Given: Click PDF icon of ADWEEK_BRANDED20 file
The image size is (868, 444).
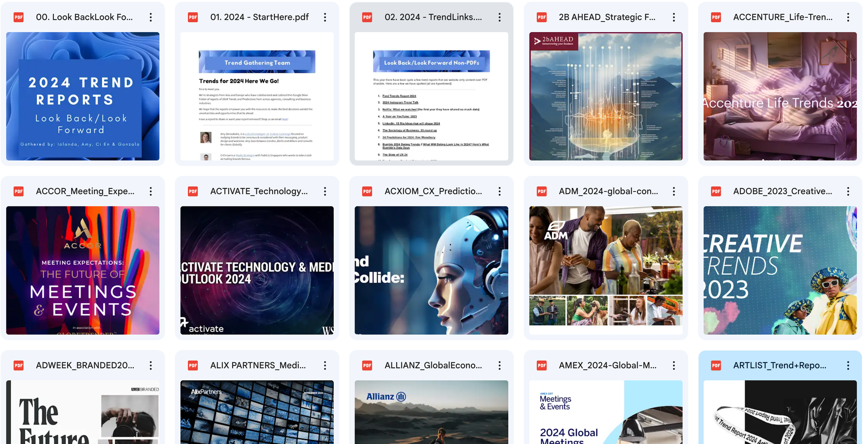Looking at the screenshot, I should pyautogui.click(x=19, y=366).
